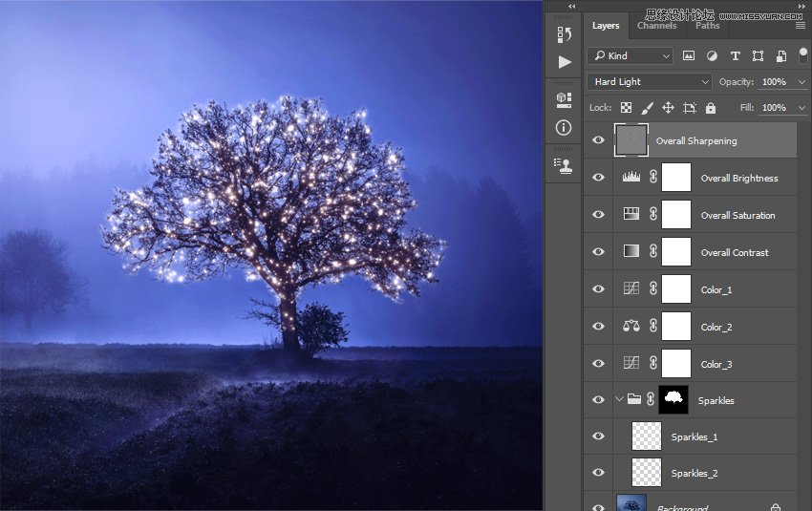The width and height of the screenshot is (812, 511).
Task: Click adjustment icon on Color_3 layer
Action: (630, 363)
